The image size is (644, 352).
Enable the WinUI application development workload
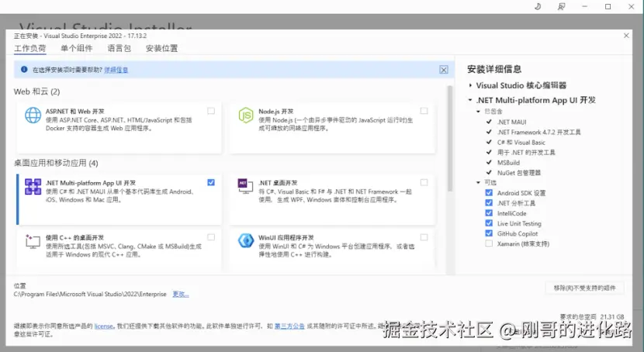[x=424, y=237]
